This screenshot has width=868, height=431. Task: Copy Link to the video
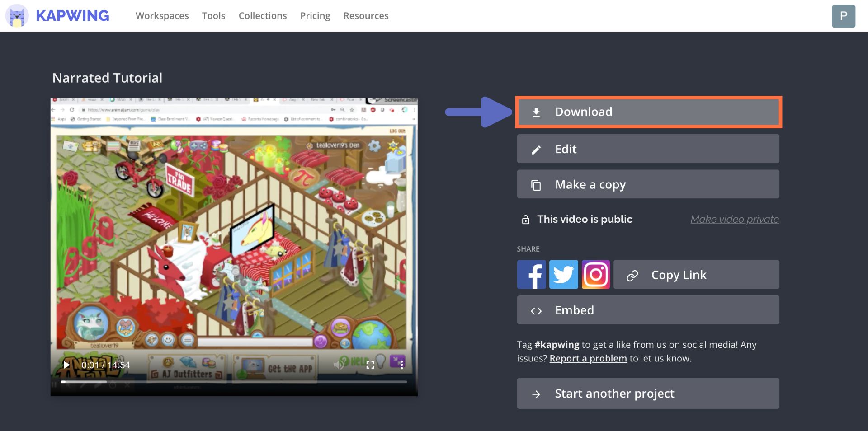click(696, 275)
